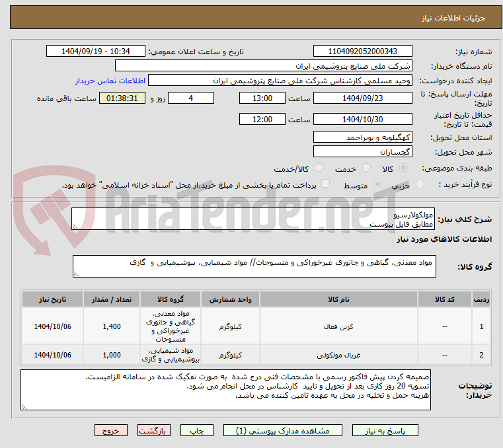Click the 'تعداد / مقدار' column header

112,299
